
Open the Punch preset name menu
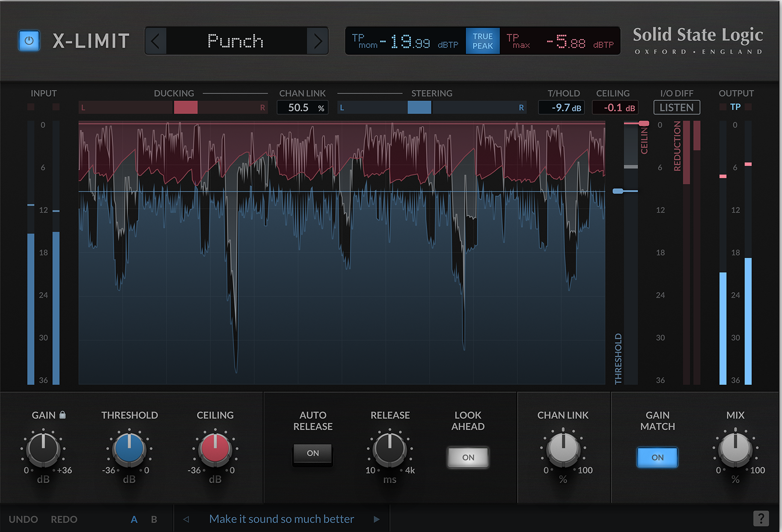[x=236, y=41]
